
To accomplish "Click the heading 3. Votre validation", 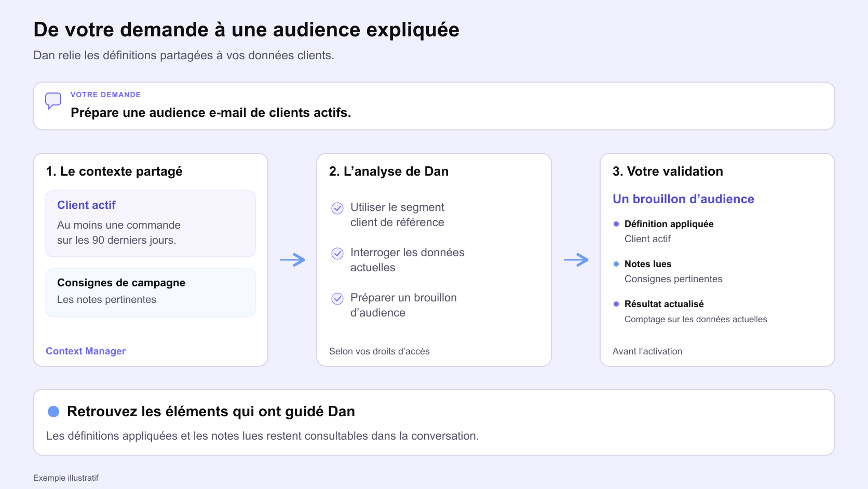I will (x=668, y=171).
